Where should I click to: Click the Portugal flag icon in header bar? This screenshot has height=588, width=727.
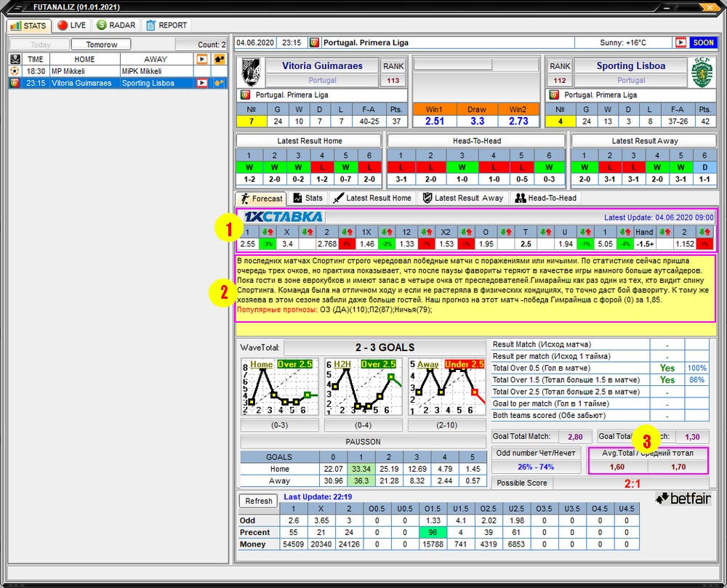point(314,43)
